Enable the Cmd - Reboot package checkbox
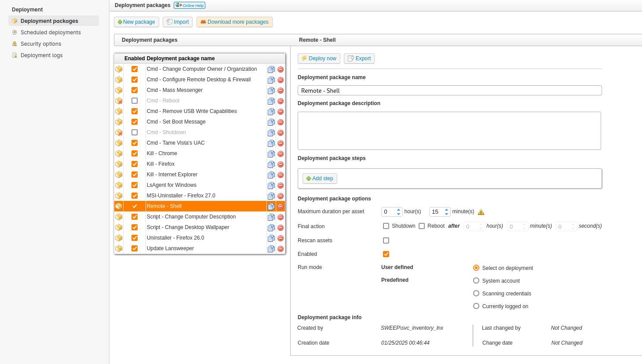Screen dimensions: 642x364 pos(135,101)
